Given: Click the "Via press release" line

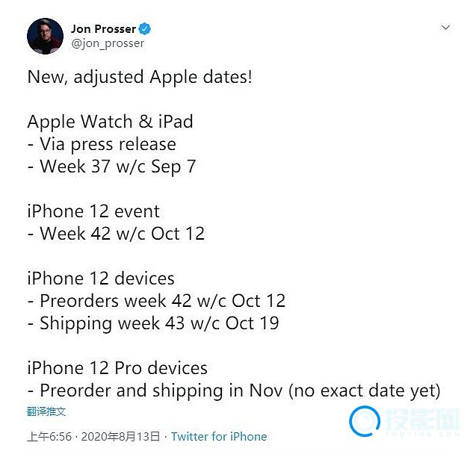Looking at the screenshot, I should pos(102,144).
